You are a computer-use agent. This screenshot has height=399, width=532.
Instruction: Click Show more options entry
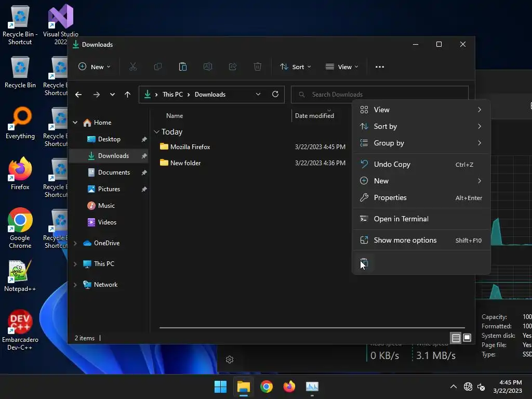pos(421,240)
